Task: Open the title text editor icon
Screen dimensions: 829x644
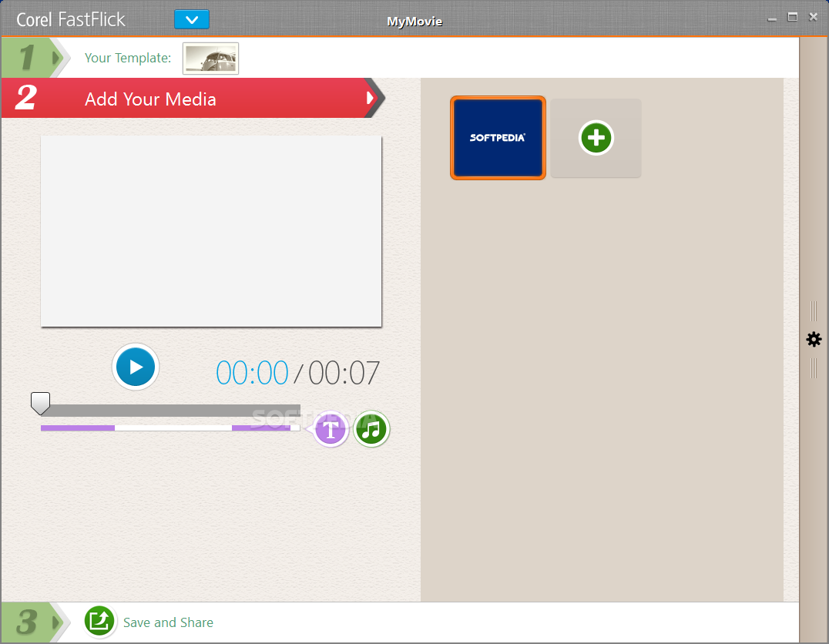Action: 331,429
